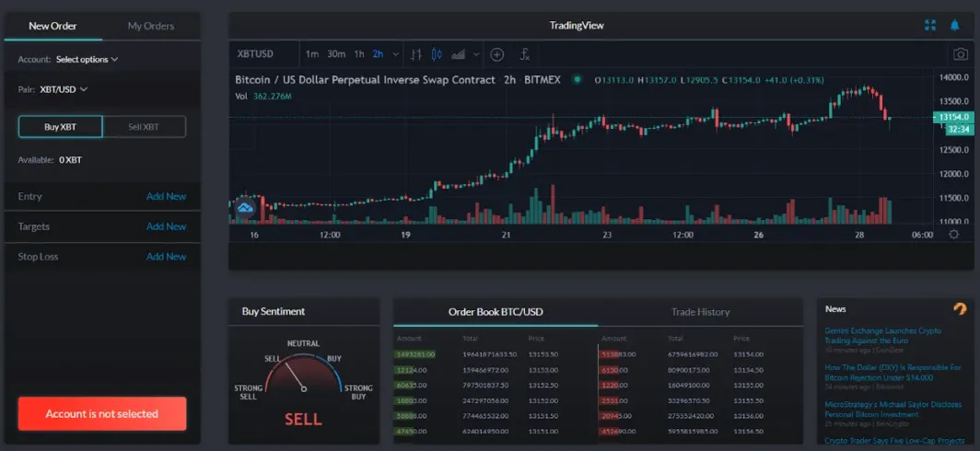This screenshot has width=980, height=451.
Task: Select the candlestick chart style icon
Action: point(437,54)
